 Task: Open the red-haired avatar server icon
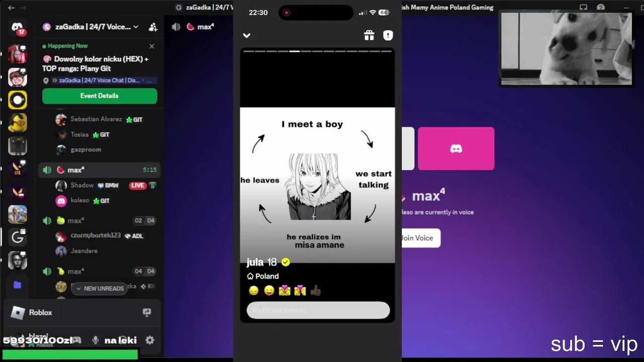(18, 54)
